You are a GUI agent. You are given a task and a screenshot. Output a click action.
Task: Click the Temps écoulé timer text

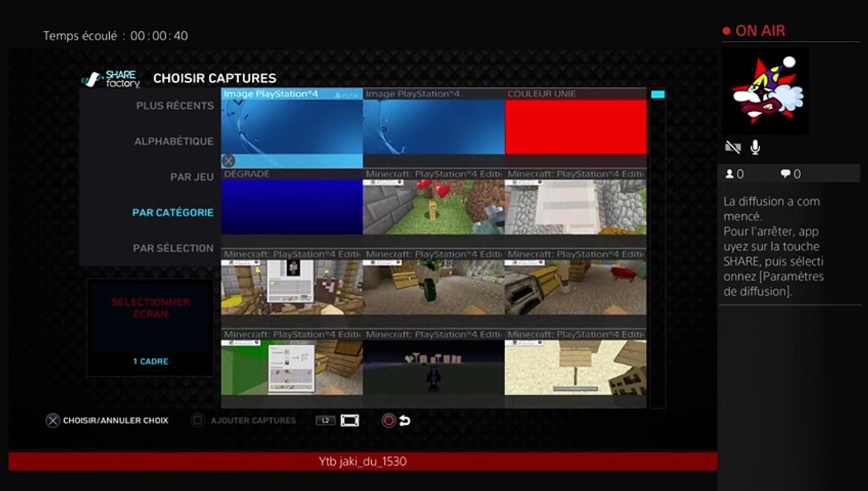tap(115, 35)
